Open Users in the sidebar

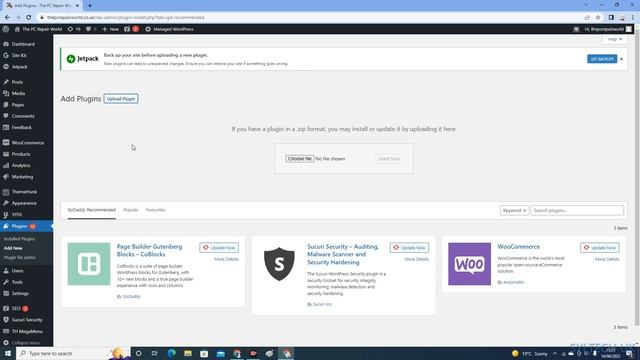pos(18,271)
